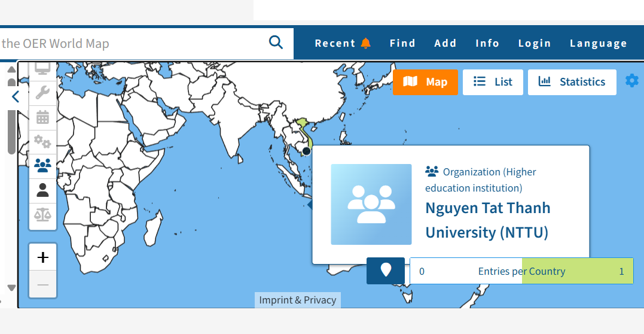The width and height of the screenshot is (644, 334).
Task: Click the search magnifier icon
Action: [x=276, y=42]
